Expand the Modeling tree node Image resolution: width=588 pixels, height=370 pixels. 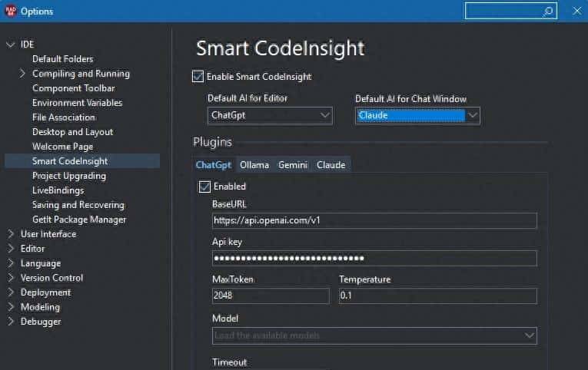click(x=11, y=307)
